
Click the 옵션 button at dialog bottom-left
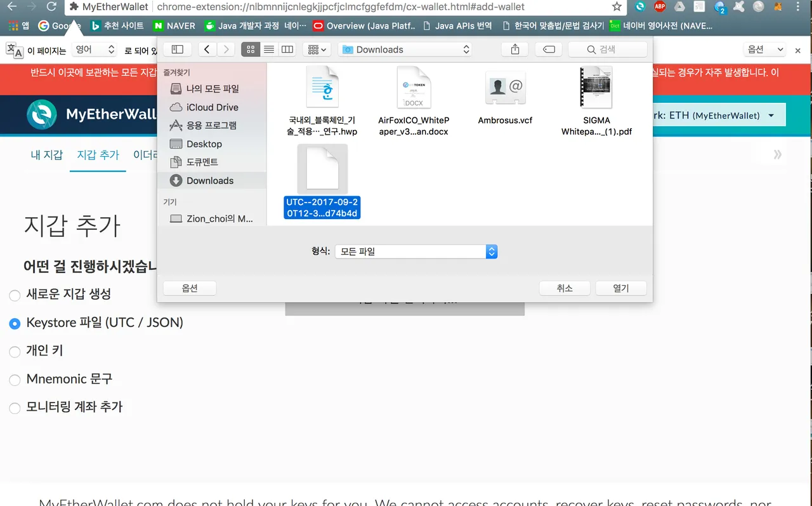point(190,288)
